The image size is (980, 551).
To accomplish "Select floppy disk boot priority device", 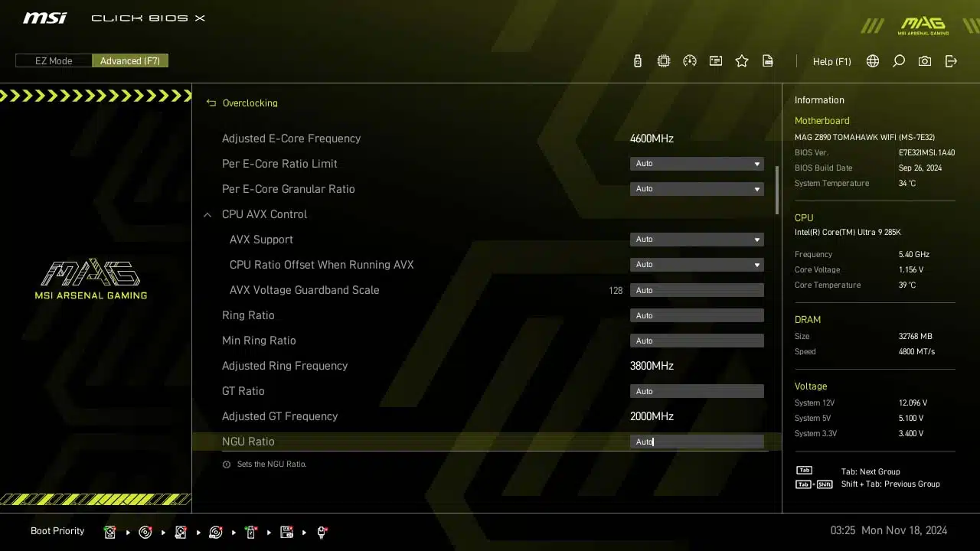I will click(x=286, y=532).
